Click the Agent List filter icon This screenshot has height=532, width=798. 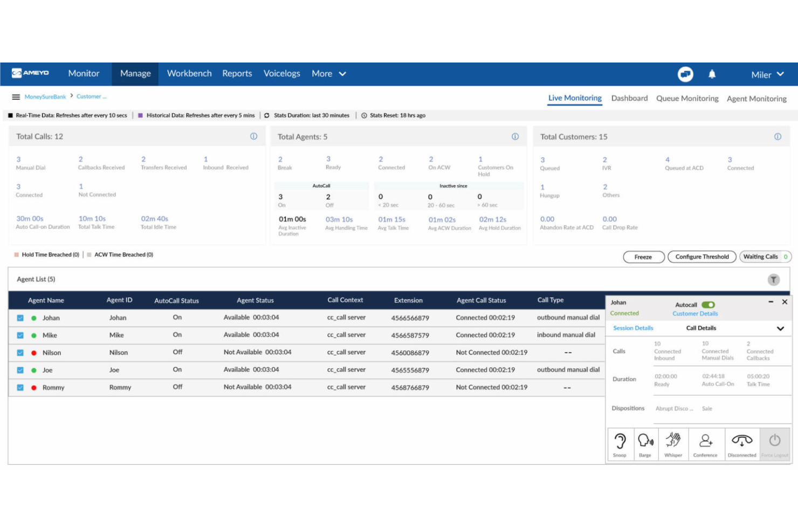tap(773, 279)
